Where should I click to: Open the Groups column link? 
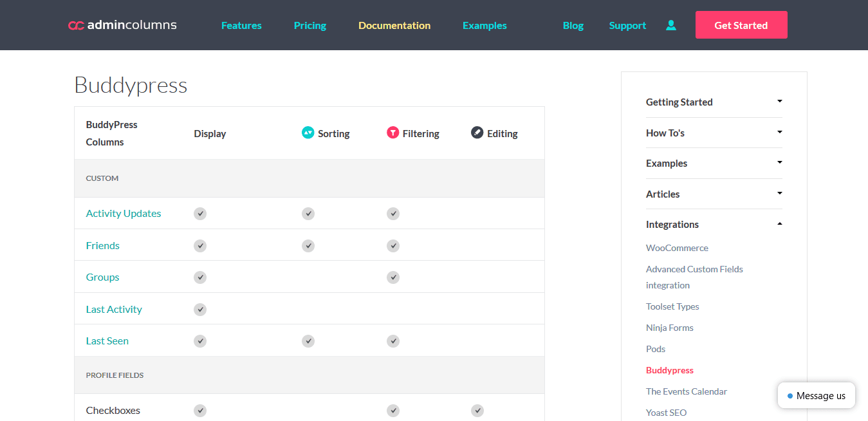[x=103, y=277]
